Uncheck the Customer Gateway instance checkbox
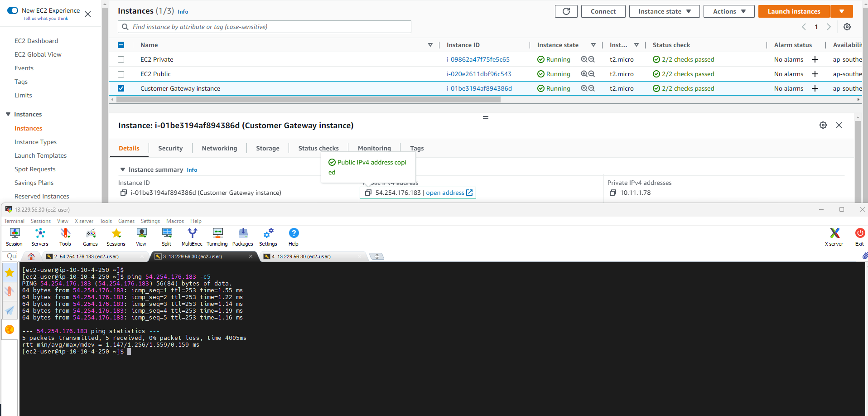Screen dimensions: 868x416 click(x=121, y=88)
